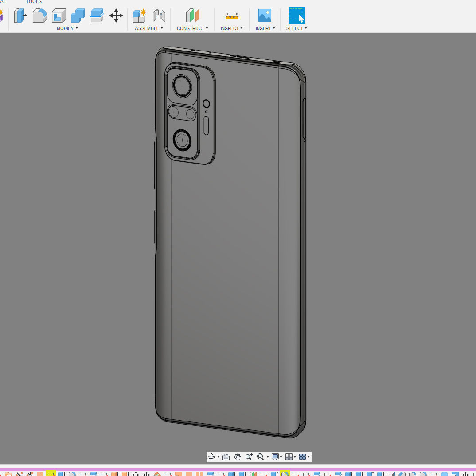Switch to the TOOLS tab

tap(34, 1)
